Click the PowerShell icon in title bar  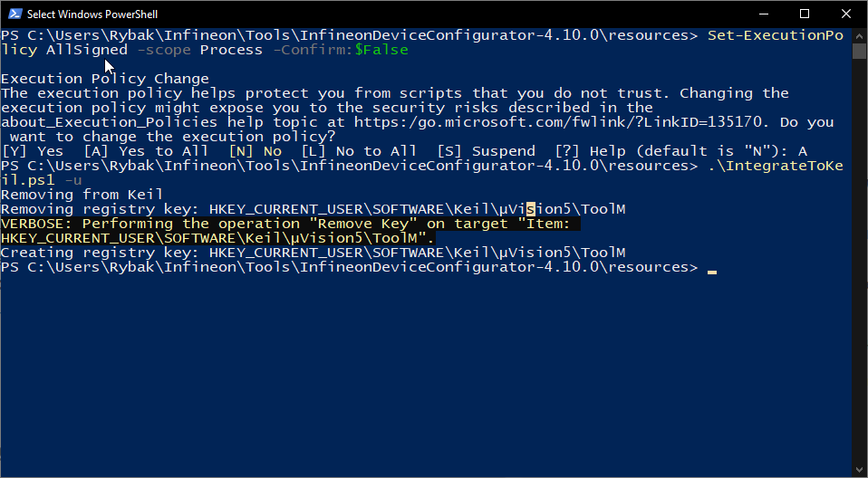[14, 14]
